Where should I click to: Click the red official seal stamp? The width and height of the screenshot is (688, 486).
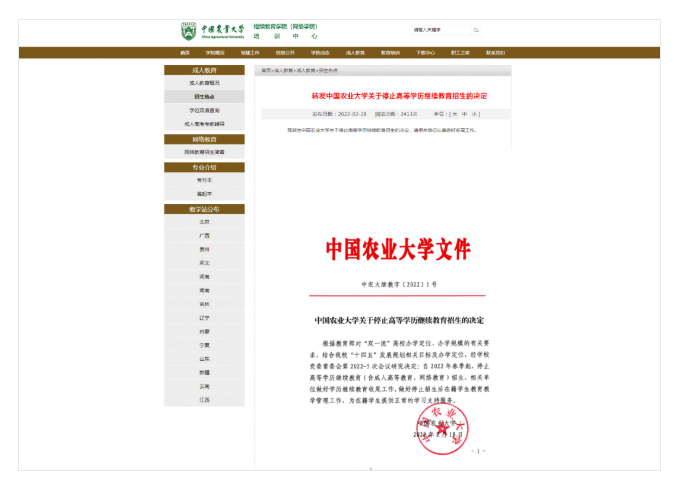coord(442,429)
